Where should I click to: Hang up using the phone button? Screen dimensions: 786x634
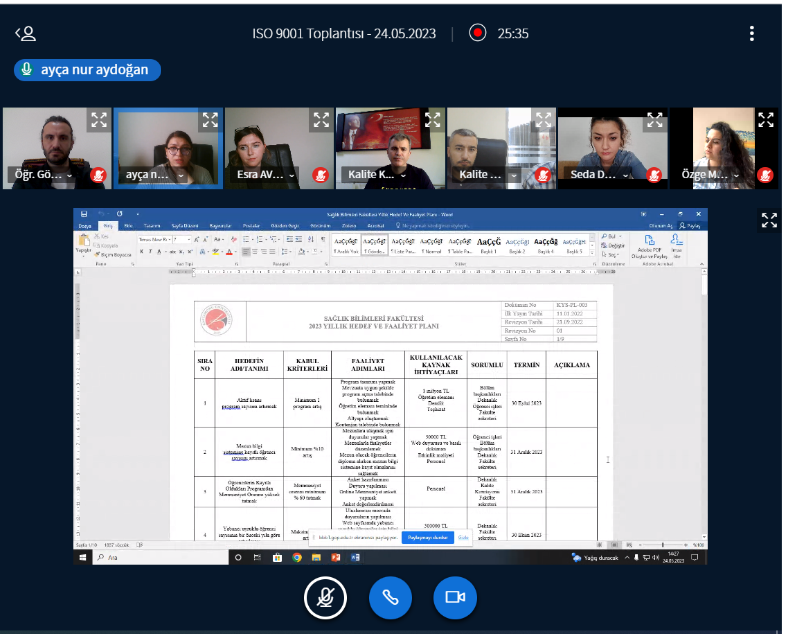click(390, 597)
